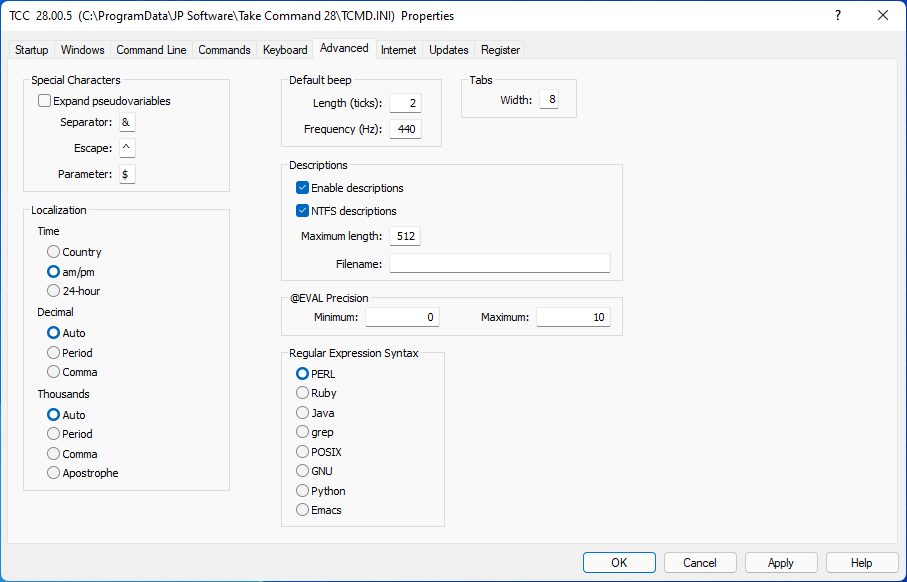
Task: Choose Java regular expression syntax
Action: 315,412
